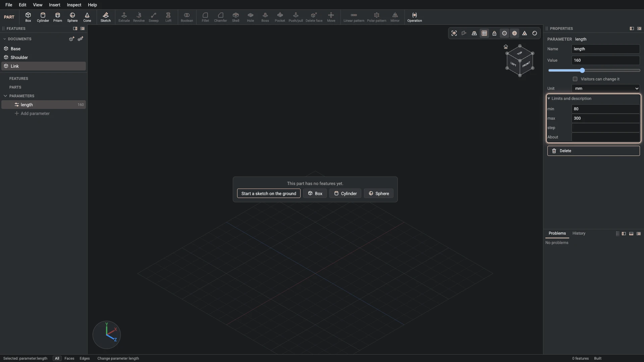Open the Operation tool
Viewport: 644px width, 362px height.
click(415, 17)
